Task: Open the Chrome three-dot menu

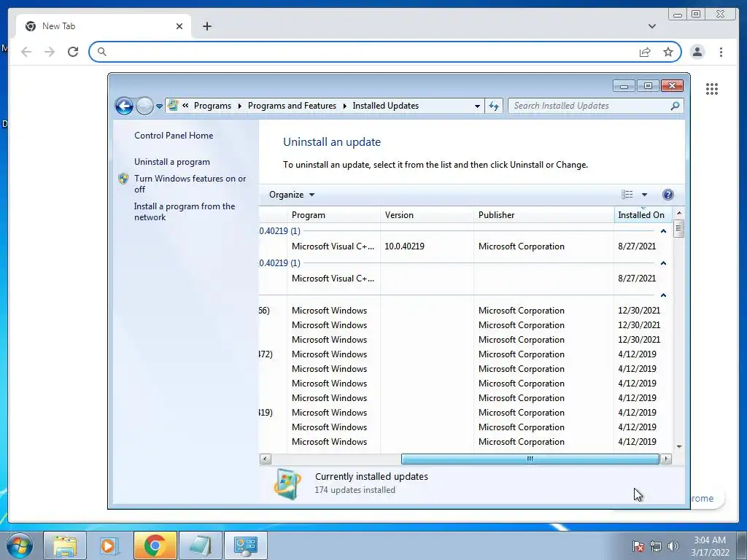Action: pyautogui.click(x=721, y=52)
